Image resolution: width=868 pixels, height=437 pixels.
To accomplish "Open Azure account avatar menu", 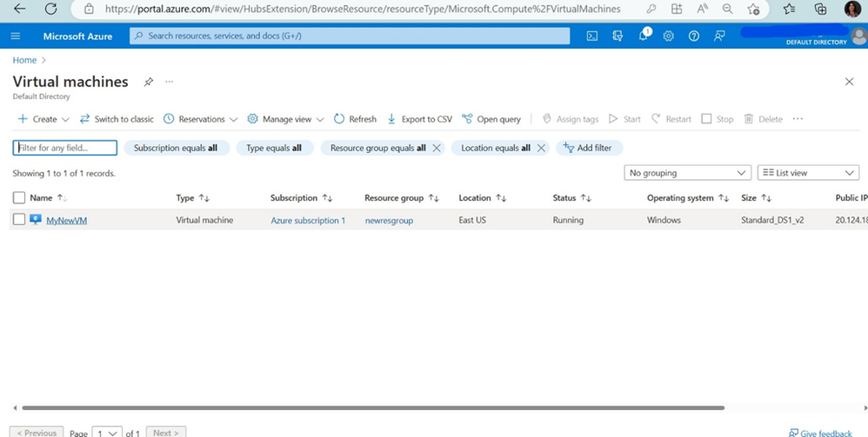I will pos(859,36).
